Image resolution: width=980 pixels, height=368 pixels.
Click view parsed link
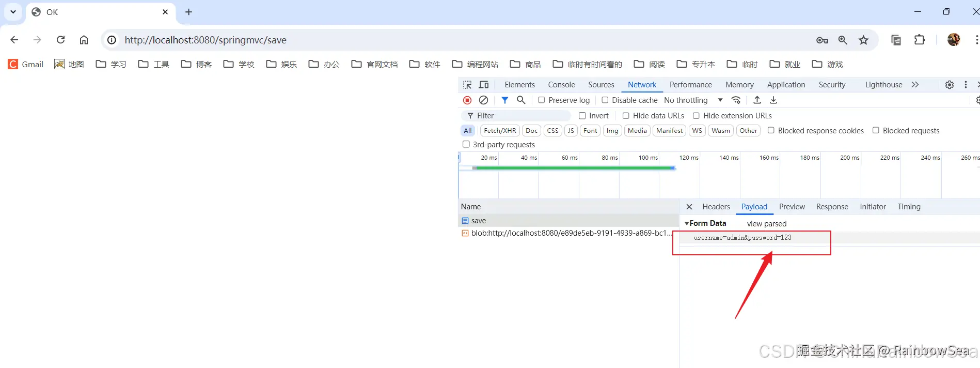pos(767,224)
